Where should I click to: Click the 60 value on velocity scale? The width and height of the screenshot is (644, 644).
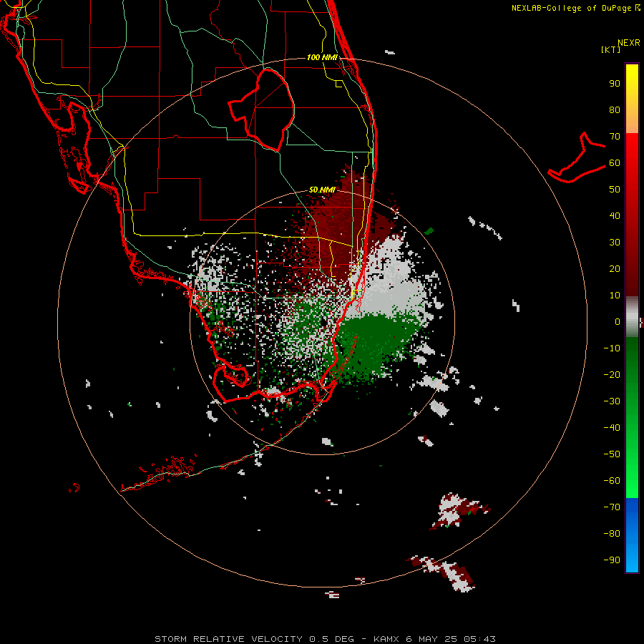pos(615,163)
